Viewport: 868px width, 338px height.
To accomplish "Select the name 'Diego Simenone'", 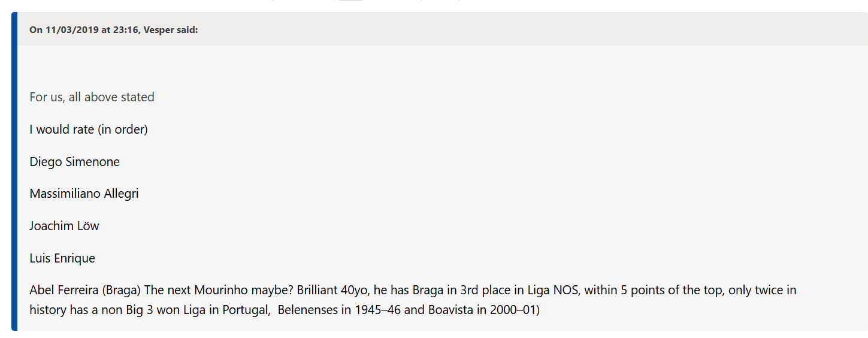I will (75, 162).
